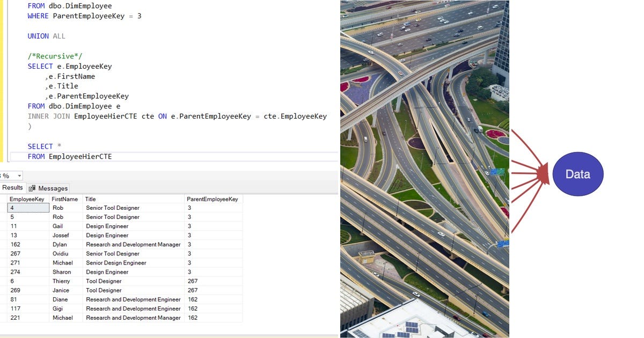Click the Messages tab file icon
Screen dimensions: 644x338
point(33,188)
